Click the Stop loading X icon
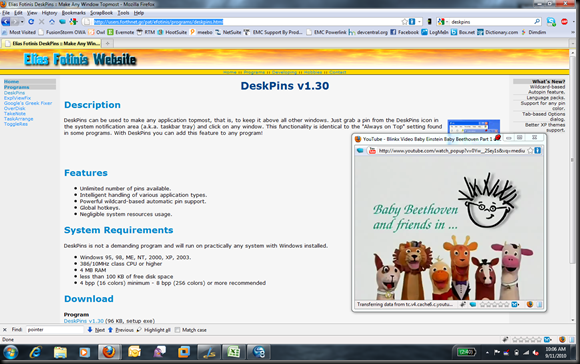 tap(41, 22)
